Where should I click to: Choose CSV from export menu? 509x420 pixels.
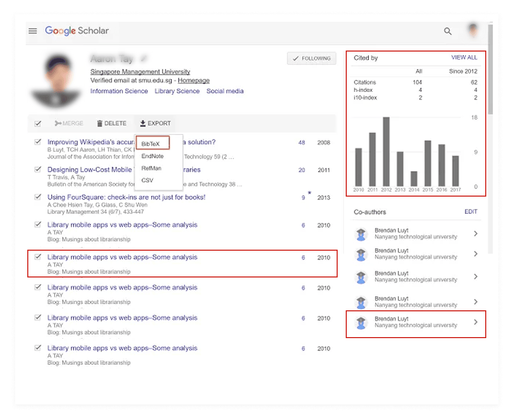coord(148,180)
